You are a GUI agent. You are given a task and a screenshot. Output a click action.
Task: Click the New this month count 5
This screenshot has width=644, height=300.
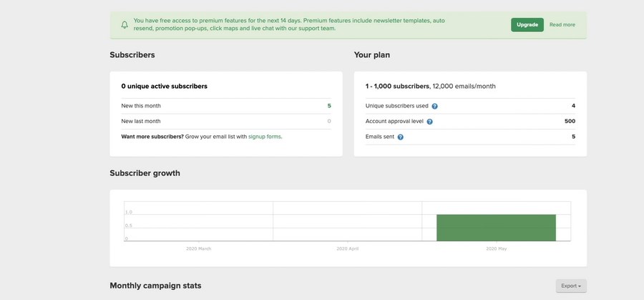(x=329, y=106)
